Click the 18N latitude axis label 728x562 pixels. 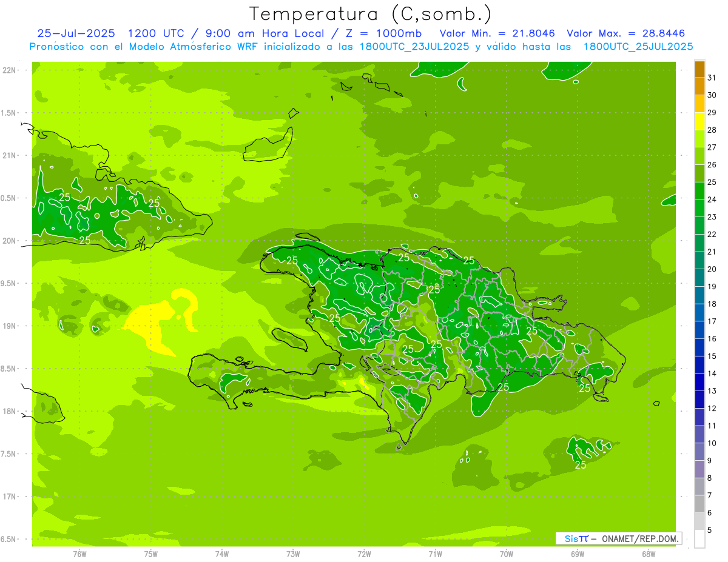point(9,411)
